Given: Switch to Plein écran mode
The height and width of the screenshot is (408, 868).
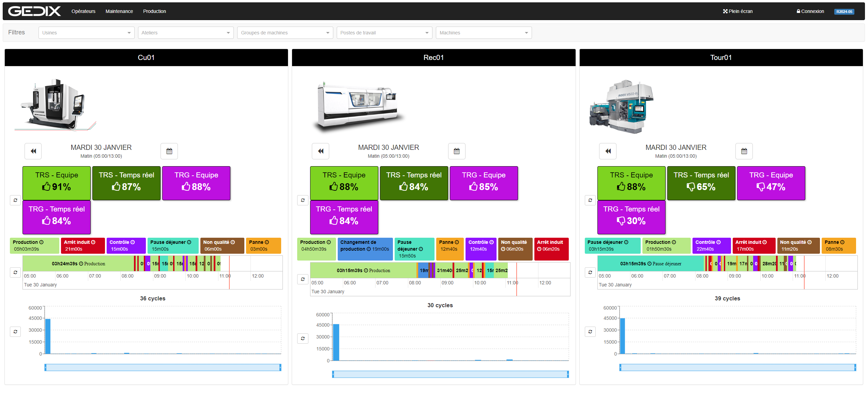Looking at the screenshot, I should pos(738,11).
